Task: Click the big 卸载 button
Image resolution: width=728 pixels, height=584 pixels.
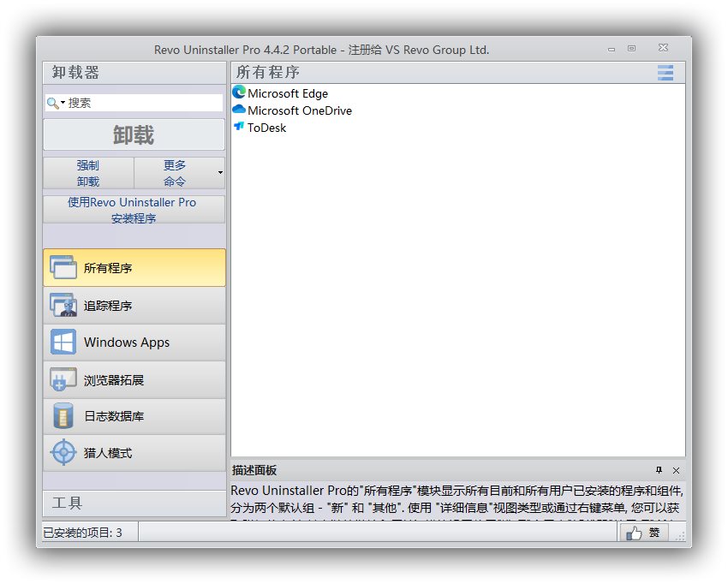Action: click(x=134, y=134)
